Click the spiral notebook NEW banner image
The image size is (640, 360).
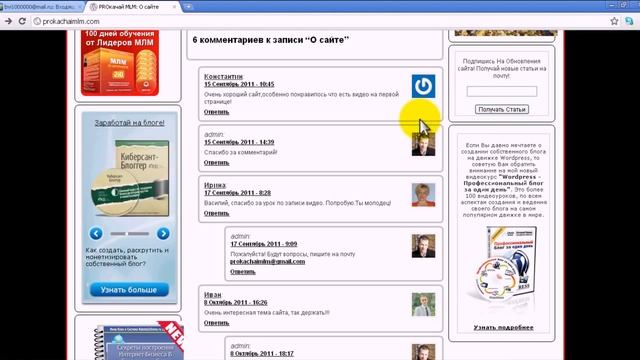click(139, 340)
